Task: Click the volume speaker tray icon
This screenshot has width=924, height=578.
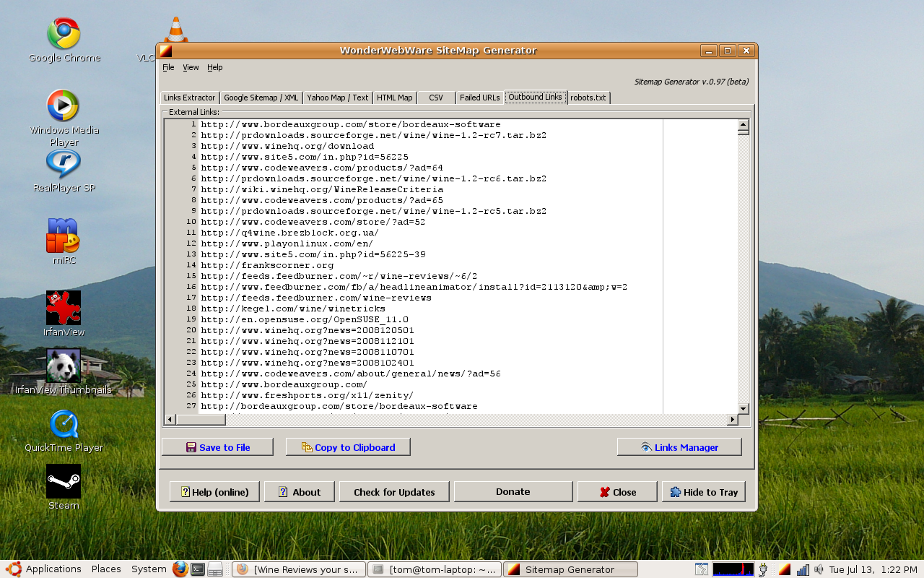Action: click(x=819, y=569)
